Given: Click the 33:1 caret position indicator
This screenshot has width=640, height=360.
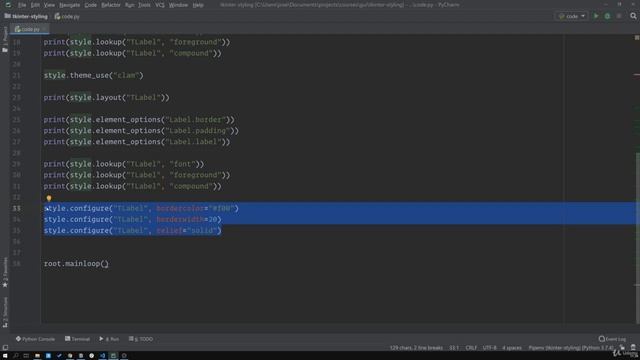Looking at the screenshot, I should click(454, 348).
